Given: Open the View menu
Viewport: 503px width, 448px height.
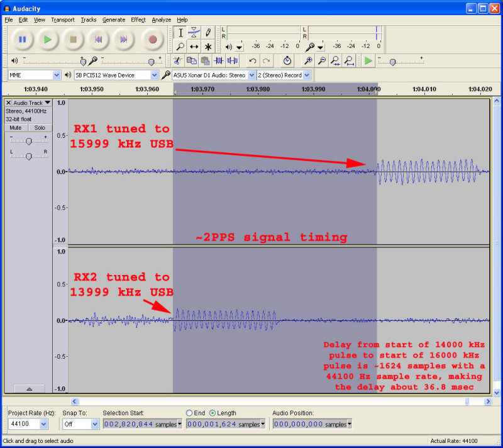Looking at the screenshot, I should pos(40,20).
